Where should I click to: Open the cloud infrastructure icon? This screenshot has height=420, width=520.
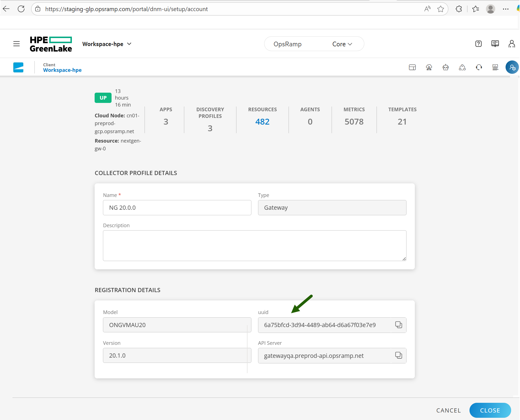[x=429, y=67]
